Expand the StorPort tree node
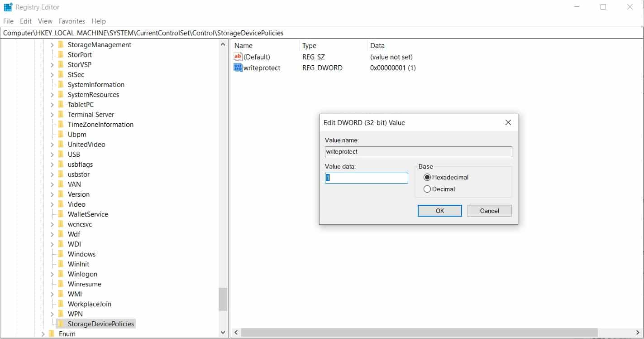The width and height of the screenshot is (644, 339). [52, 54]
